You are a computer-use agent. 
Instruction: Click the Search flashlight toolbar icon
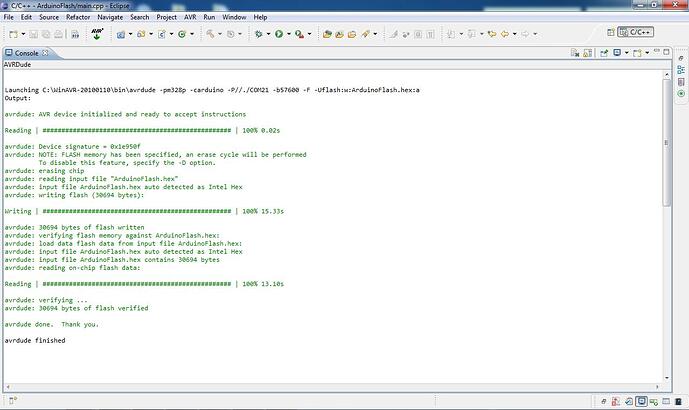(x=365, y=34)
